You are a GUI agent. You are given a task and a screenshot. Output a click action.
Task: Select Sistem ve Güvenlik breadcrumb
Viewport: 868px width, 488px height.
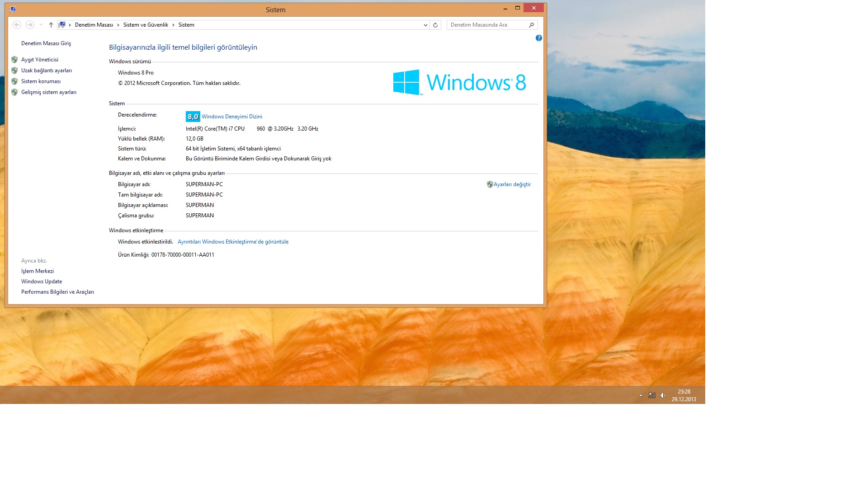tap(146, 25)
